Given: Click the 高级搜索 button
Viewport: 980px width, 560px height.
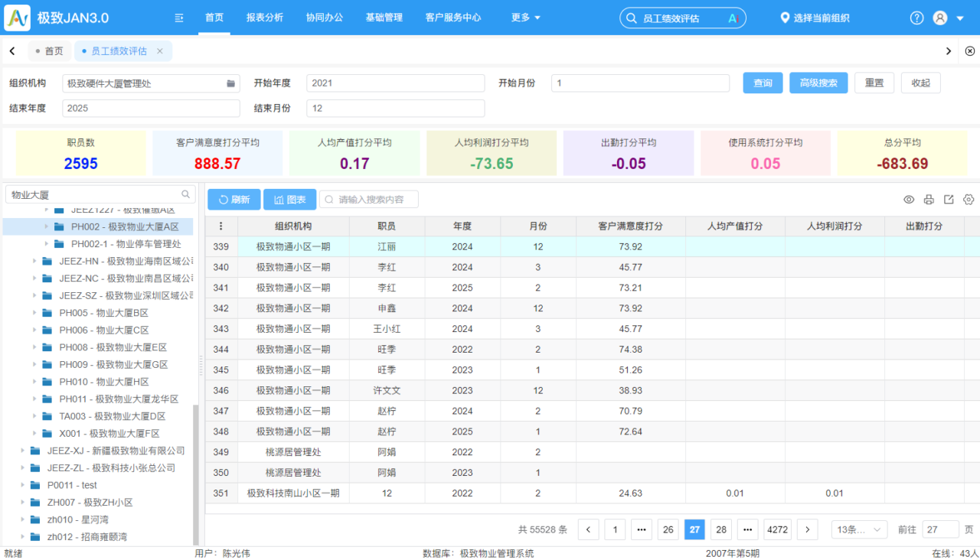Looking at the screenshot, I should pyautogui.click(x=818, y=83).
